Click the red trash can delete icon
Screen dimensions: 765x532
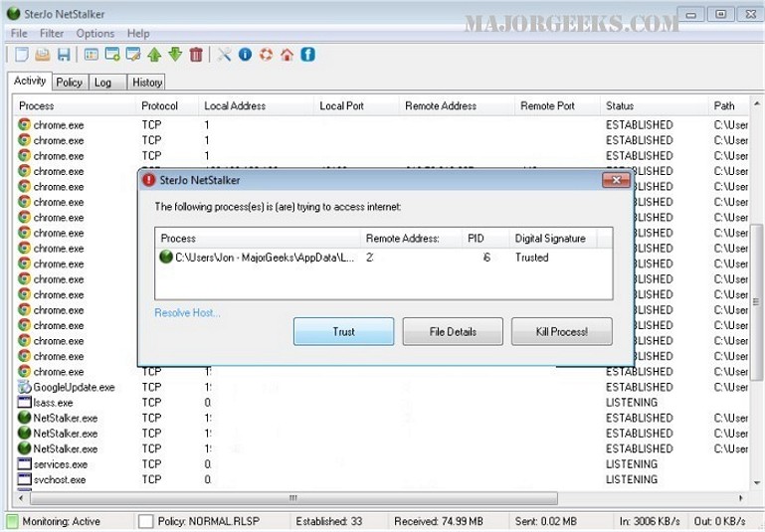[196, 54]
